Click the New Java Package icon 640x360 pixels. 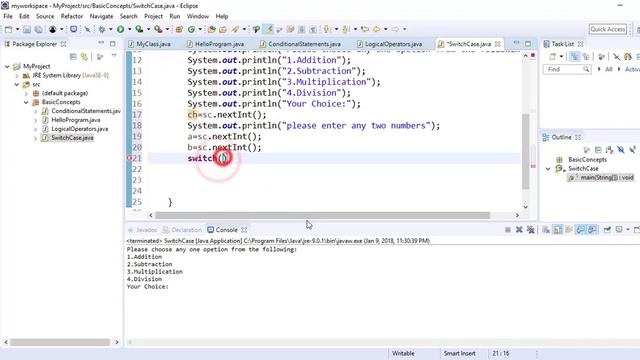(x=179, y=29)
